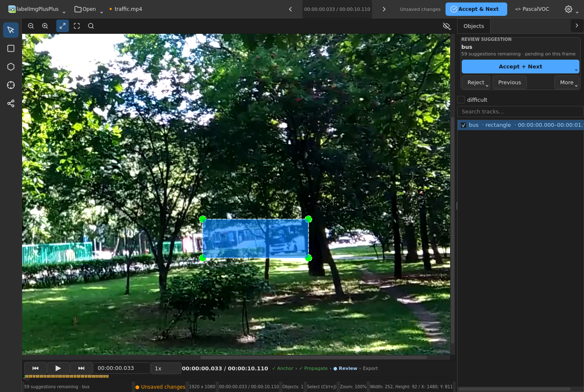Click the top-left green box handle

point(203,219)
